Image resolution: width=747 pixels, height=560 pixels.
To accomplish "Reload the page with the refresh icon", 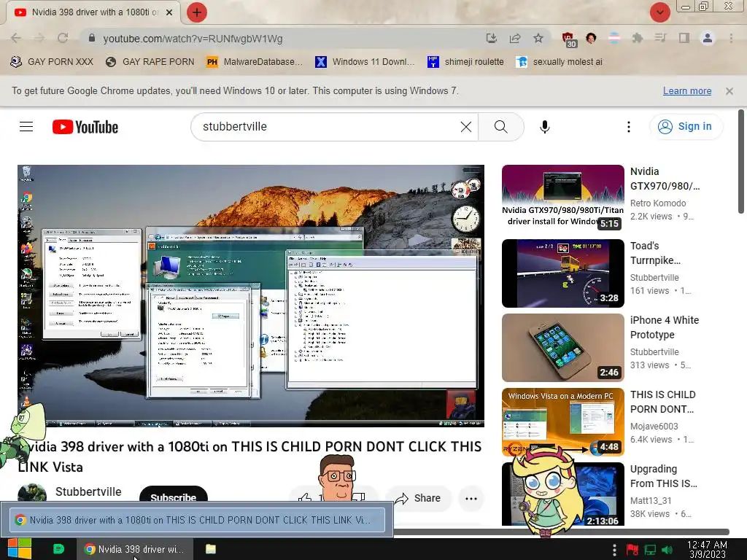I will (63, 38).
